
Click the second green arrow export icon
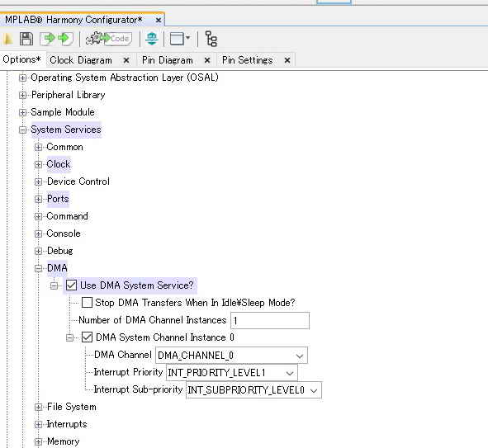pyautogui.click(x=65, y=39)
